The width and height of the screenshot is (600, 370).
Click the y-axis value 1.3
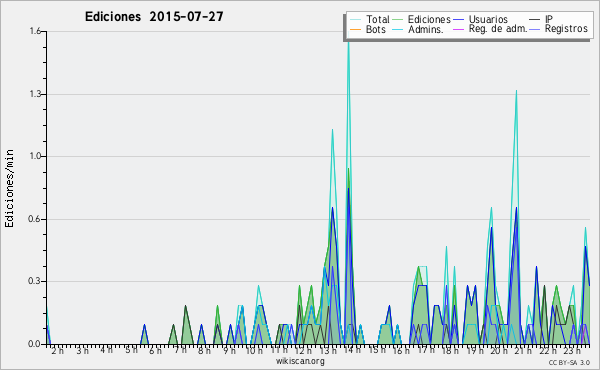(x=35, y=94)
